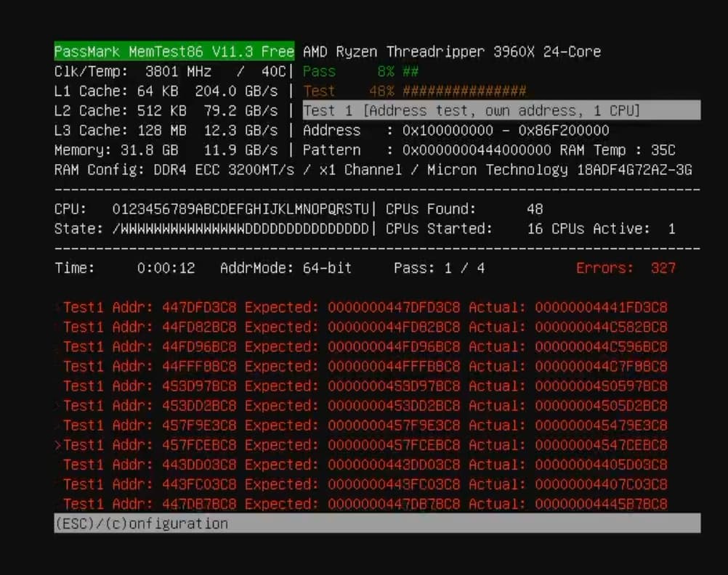
Task: Click the CPUs Found 48 value
Action: pos(535,209)
